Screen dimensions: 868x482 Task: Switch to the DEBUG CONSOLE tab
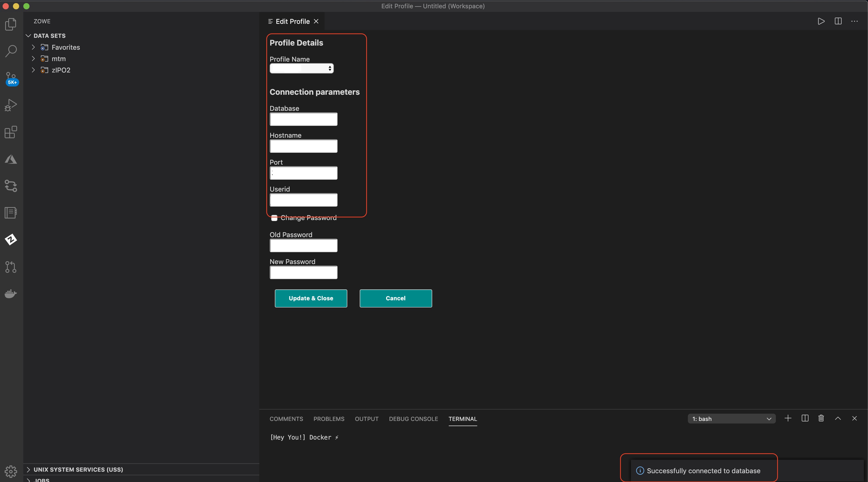(x=413, y=419)
